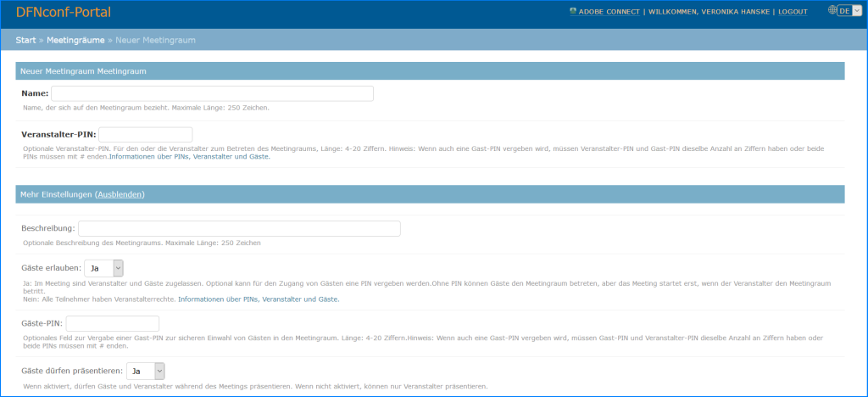
Task: Focus the Veranstalter-PIN input field
Action: tap(146, 134)
